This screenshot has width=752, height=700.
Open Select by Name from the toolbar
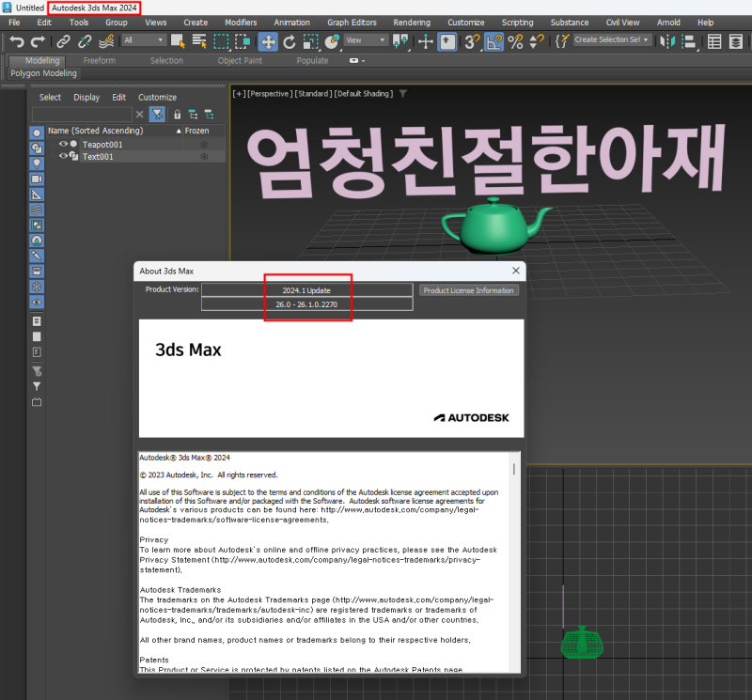tap(200, 42)
